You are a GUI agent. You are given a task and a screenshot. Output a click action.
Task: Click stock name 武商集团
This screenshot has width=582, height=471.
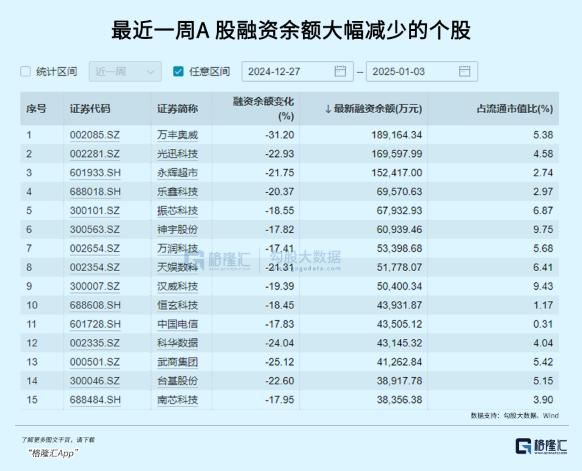177,362
